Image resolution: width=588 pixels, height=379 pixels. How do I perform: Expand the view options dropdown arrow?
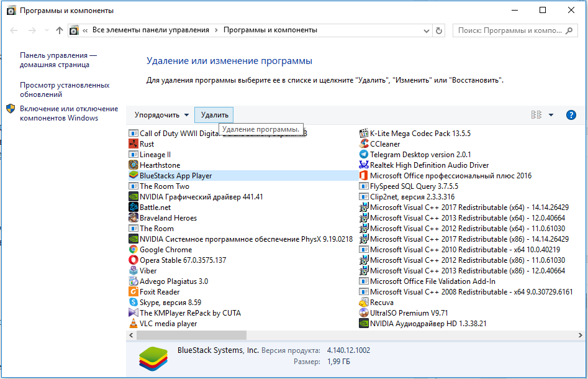551,115
